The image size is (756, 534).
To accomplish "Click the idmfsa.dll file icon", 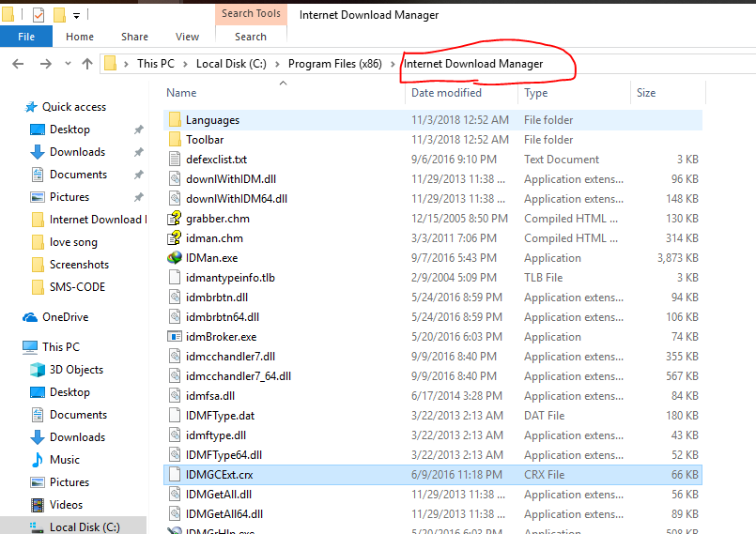I will pos(175,396).
